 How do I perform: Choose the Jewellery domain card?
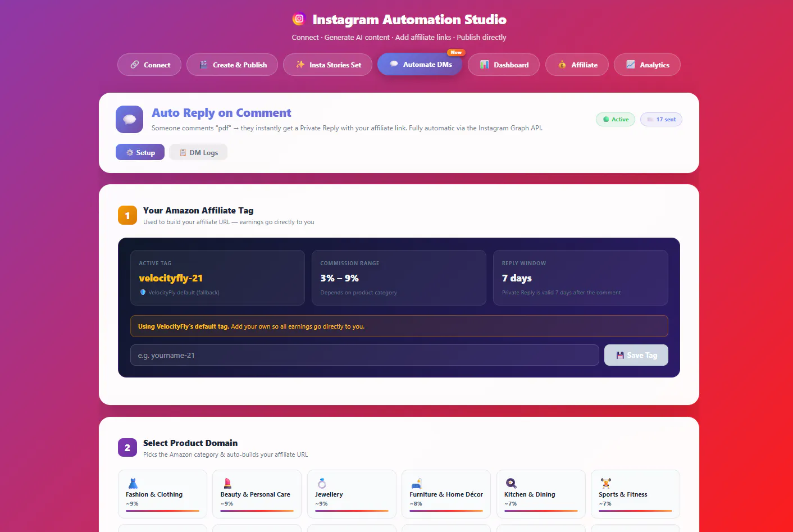[x=352, y=494]
